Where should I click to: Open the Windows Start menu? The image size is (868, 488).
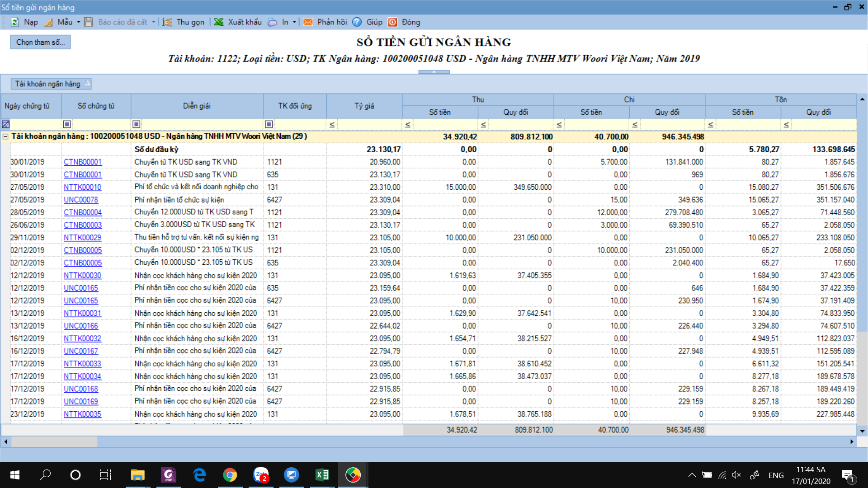pyautogui.click(x=15, y=475)
